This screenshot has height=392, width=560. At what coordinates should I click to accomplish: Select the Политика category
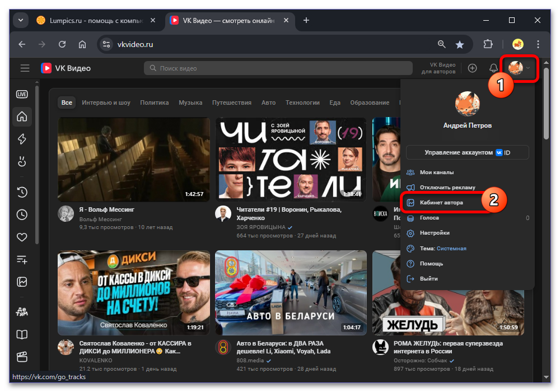[155, 102]
